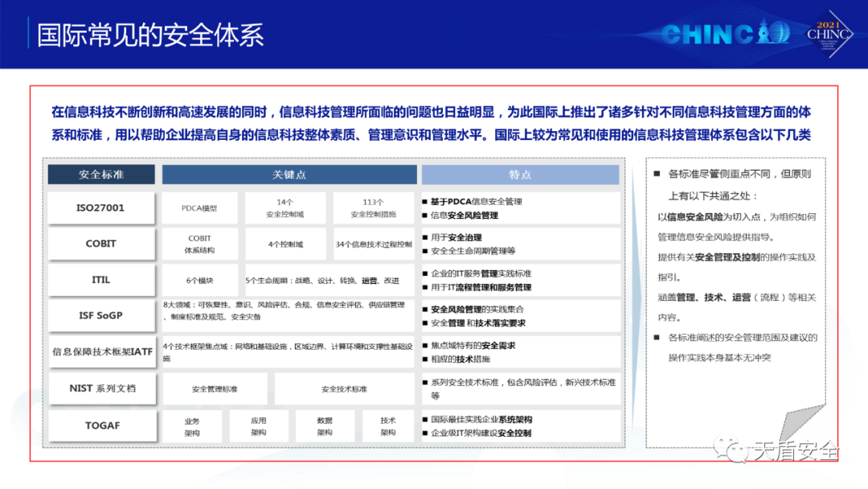868x489 pixels.
Task: Select bullet 安全全生命周期管理等
Action: (469, 251)
